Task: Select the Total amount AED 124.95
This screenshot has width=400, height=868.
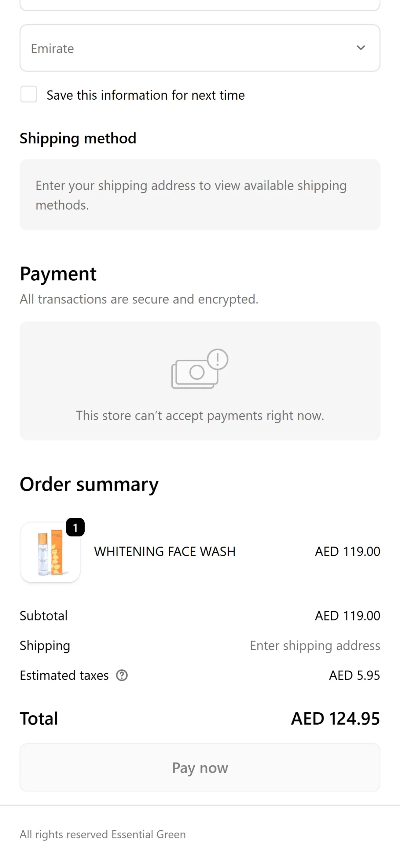Action: 335,718
